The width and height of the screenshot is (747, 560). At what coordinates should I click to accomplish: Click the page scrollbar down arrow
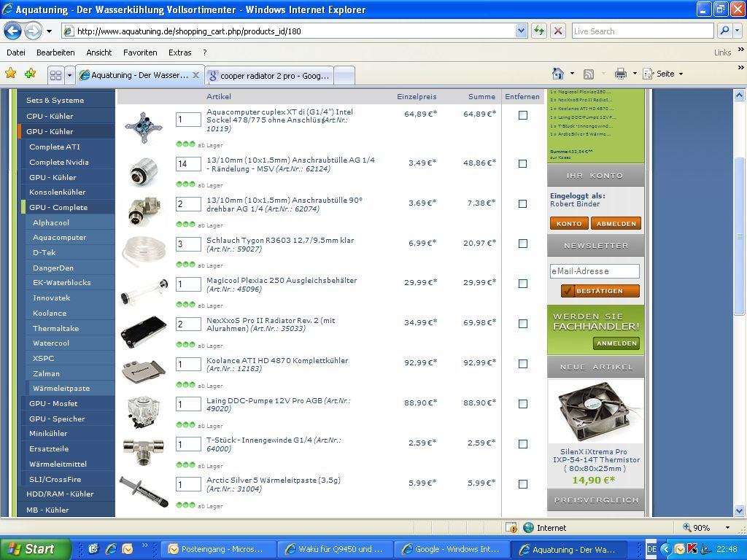tap(740, 511)
